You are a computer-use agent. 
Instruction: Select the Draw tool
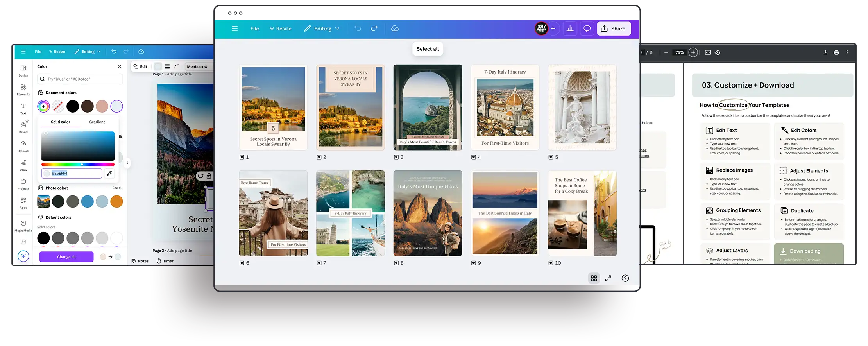tap(23, 165)
